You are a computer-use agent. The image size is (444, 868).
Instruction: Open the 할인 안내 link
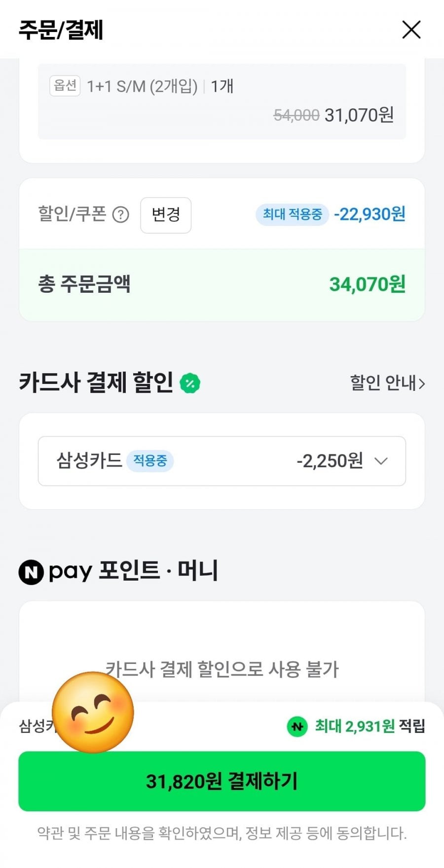(387, 383)
